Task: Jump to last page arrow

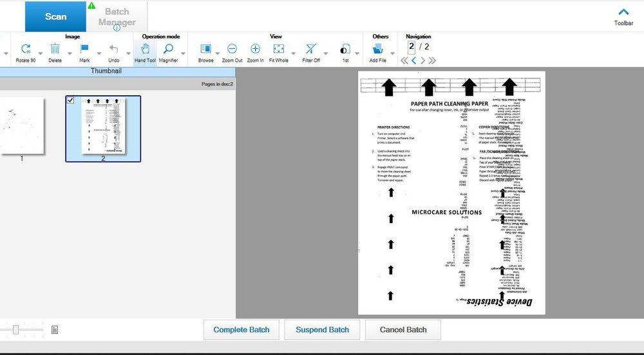Action: coord(432,60)
